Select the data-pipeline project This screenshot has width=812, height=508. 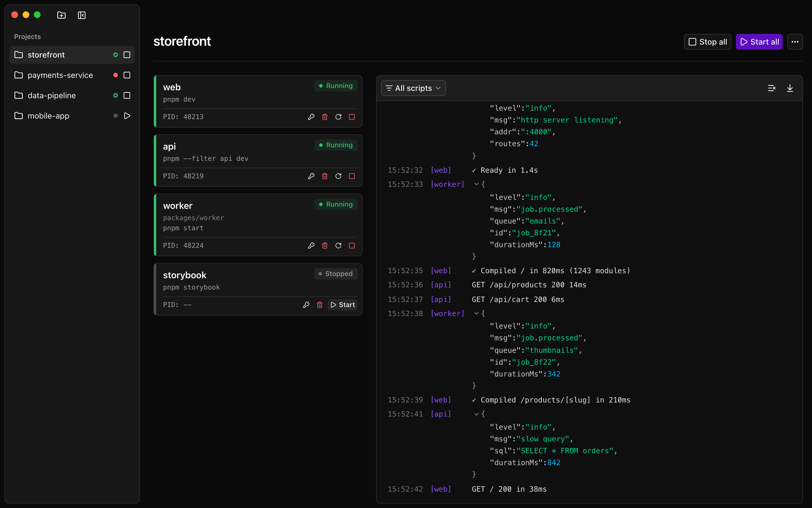(72, 95)
